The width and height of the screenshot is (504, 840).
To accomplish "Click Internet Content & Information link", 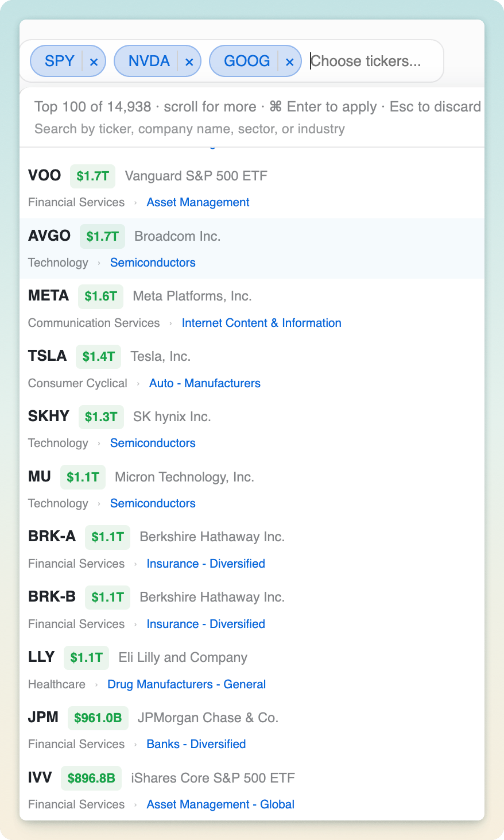I will tap(262, 323).
